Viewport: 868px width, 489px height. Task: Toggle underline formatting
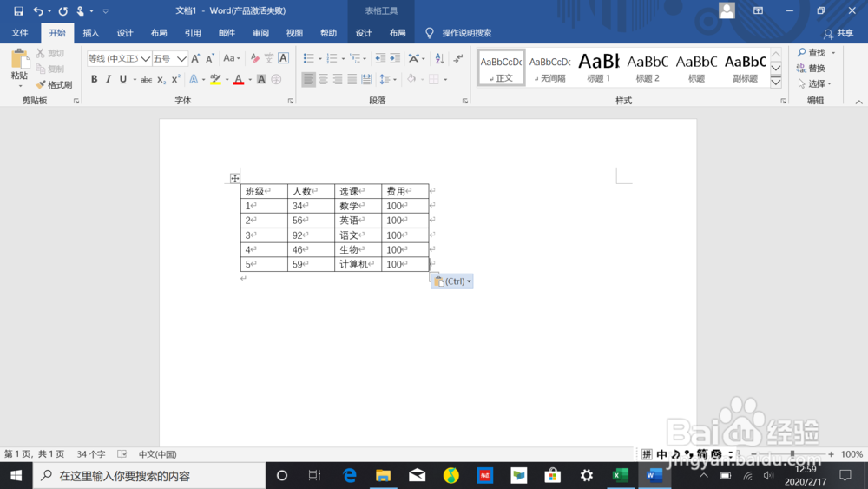point(123,79)
